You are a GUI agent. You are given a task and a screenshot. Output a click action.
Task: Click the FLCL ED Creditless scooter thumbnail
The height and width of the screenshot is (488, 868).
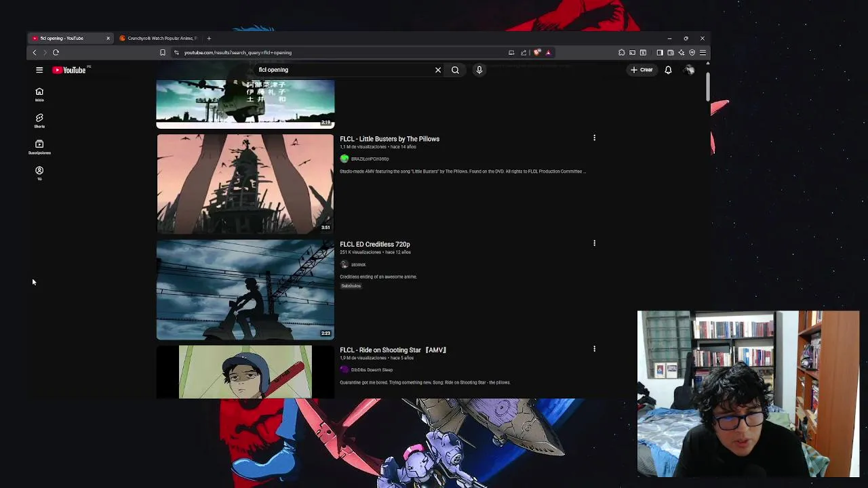tap(245, 289)
